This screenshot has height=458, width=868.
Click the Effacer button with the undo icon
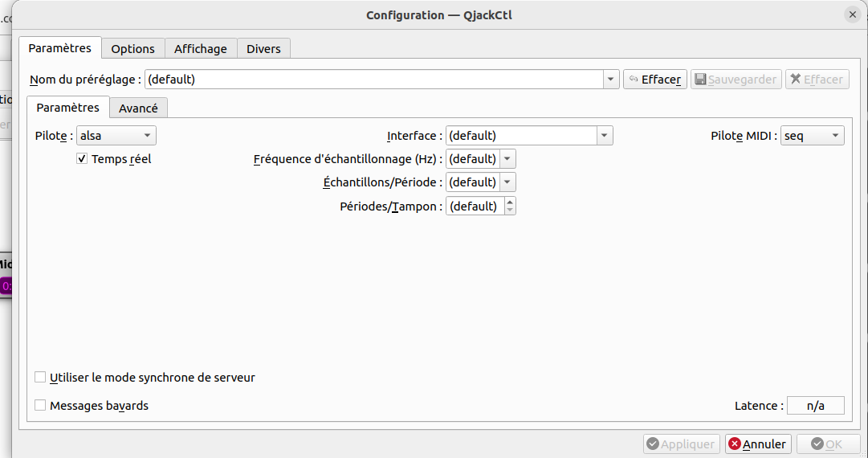tap(654, 80)
